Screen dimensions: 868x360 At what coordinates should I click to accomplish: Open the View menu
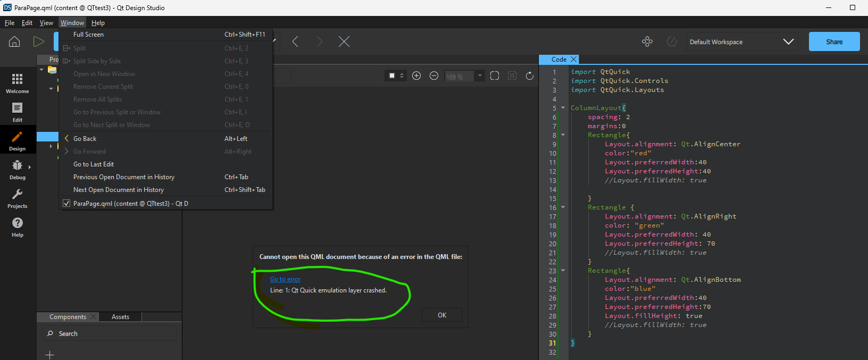coord(46,23)
